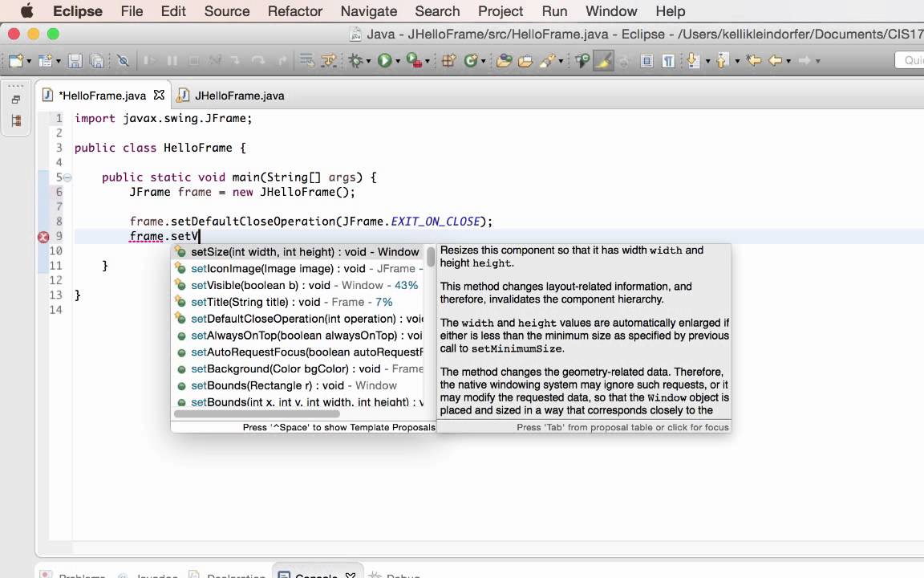Viewport: 924px width, 578px height.
Task: Choose setDefaultCloseOperation(int operation) proposal
Action: [298, 319]
